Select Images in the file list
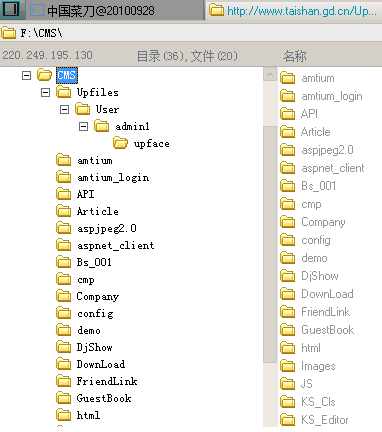Viewport: 382px width, 432px height. coord(318,366)
